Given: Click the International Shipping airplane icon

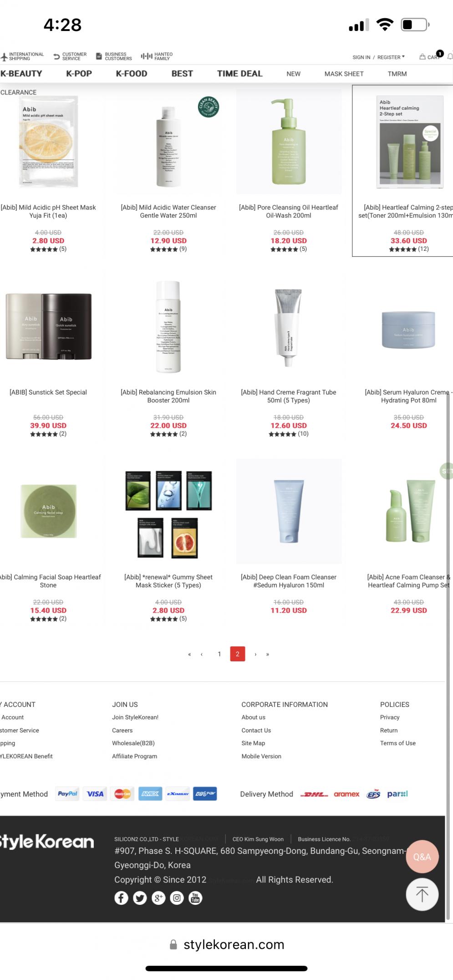Looking at the screenshot, I should [4, 57].
